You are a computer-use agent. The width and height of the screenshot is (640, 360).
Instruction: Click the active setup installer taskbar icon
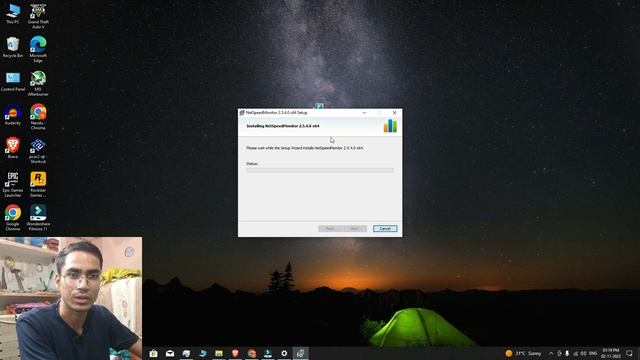(x=300, y=353)
